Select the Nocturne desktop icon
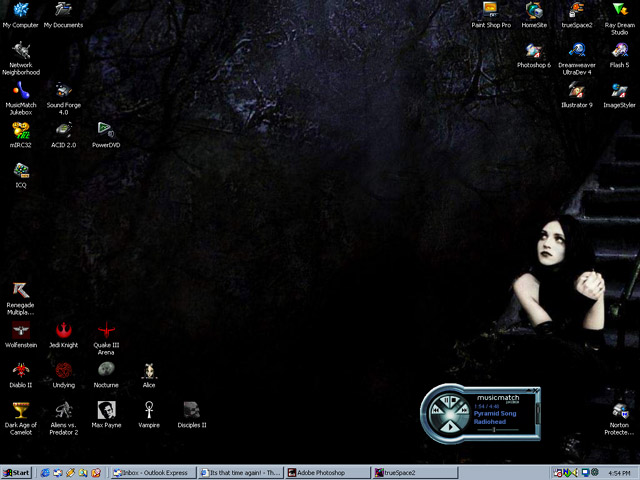640x480 pixels. (x=106, y=375)
